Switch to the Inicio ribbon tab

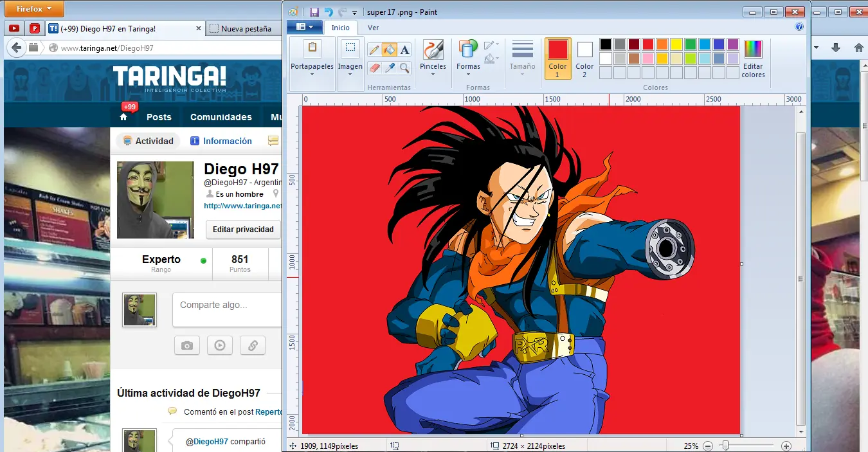[x=340, y=28]
